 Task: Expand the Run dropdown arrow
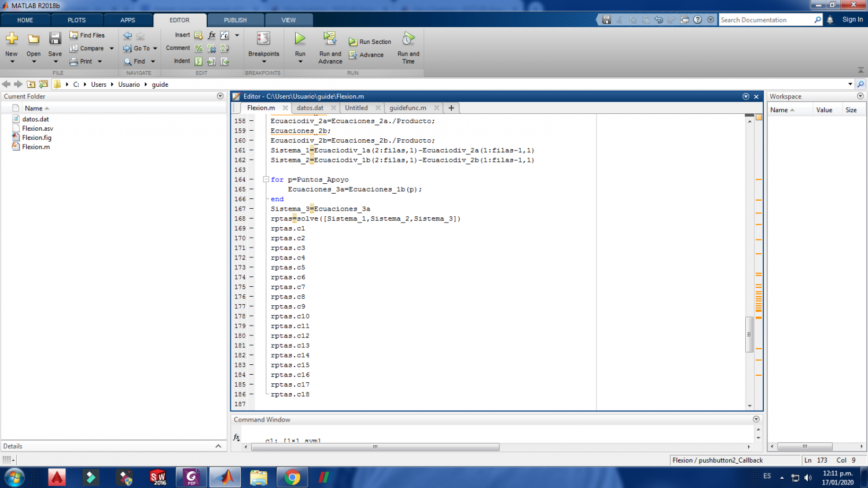300,61
